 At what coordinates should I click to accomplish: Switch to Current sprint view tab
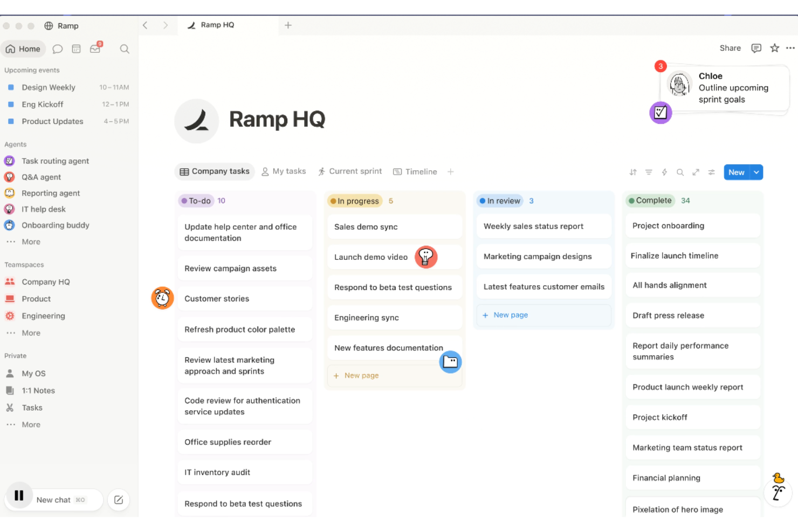350,171
